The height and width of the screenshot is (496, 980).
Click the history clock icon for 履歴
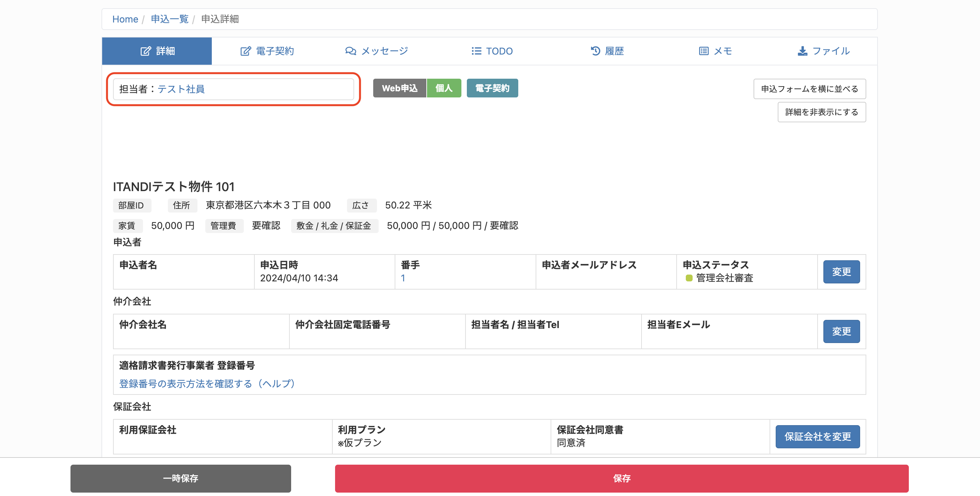pos(595,51)
